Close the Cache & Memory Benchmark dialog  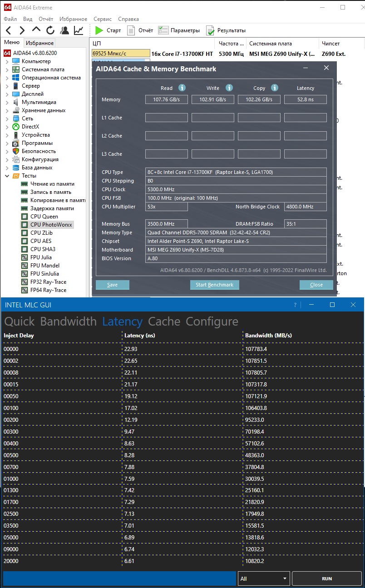click(326, 68)
